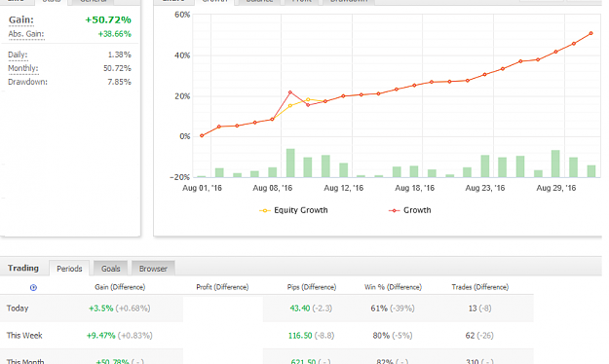Click the +50.72% gain value
609x364 pixels.
click(108, 19)
